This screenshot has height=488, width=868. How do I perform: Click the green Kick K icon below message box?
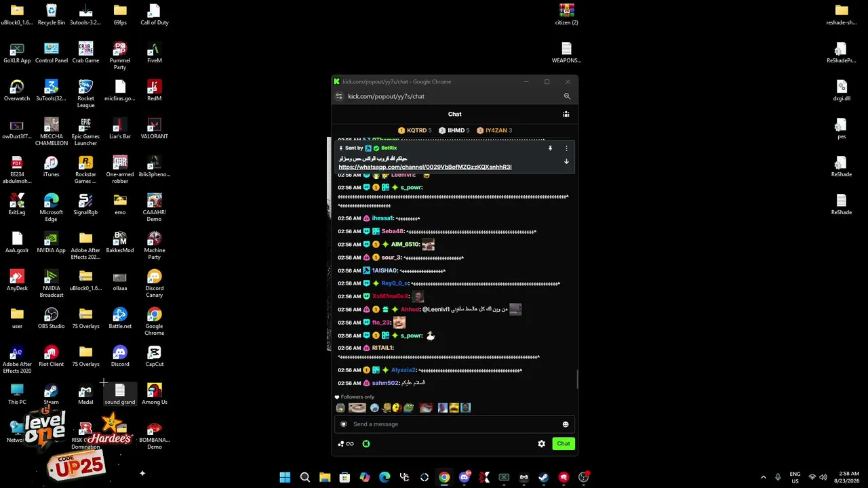pyautogui.click(x=366, y=444)
